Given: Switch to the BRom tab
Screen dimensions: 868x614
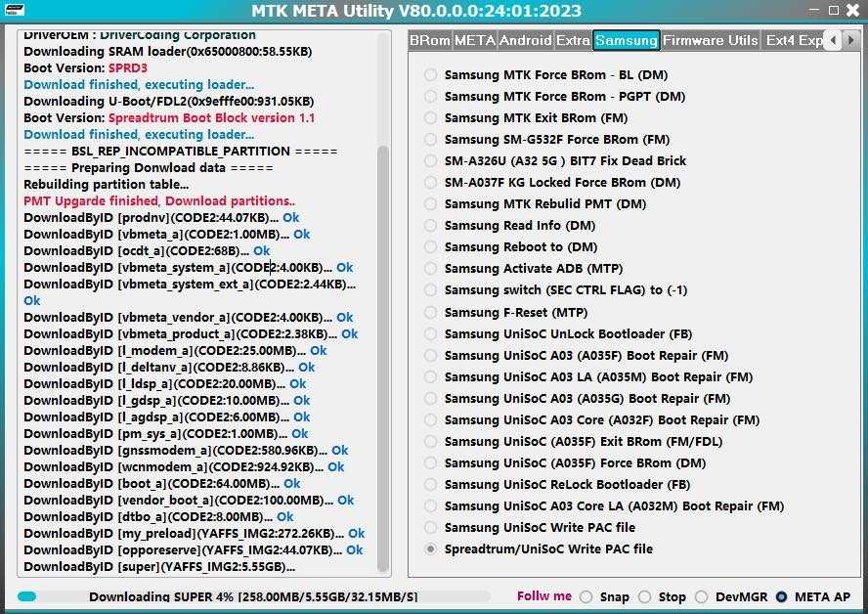Looking at the screenshot, I should pyautogui.click(x=430, y=40).
